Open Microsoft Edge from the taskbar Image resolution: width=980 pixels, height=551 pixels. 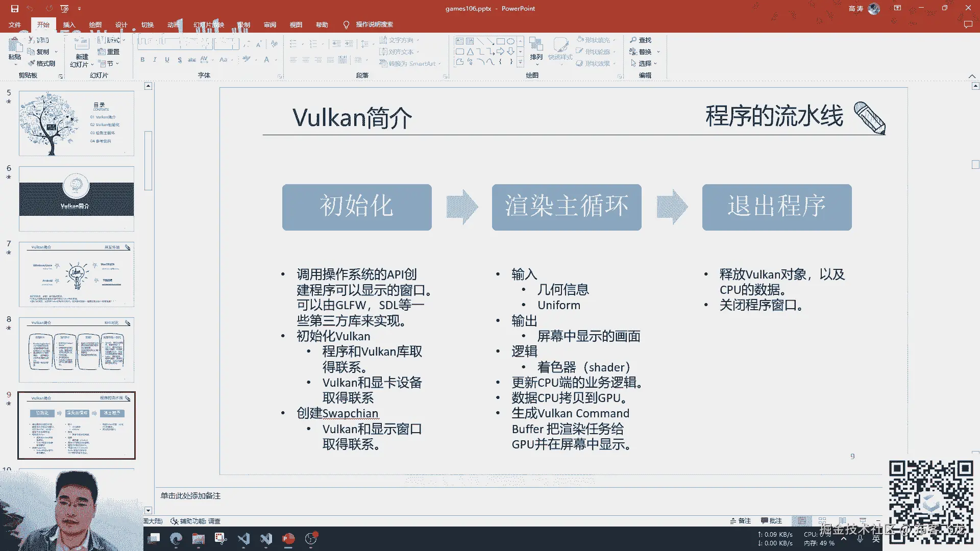pyautogui.click(x=176, y=539)
